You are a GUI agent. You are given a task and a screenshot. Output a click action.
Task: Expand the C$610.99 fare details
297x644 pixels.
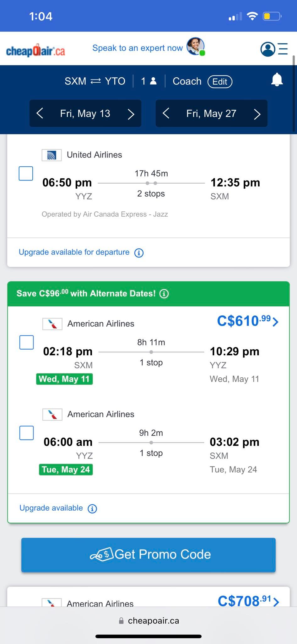[247, 321]
